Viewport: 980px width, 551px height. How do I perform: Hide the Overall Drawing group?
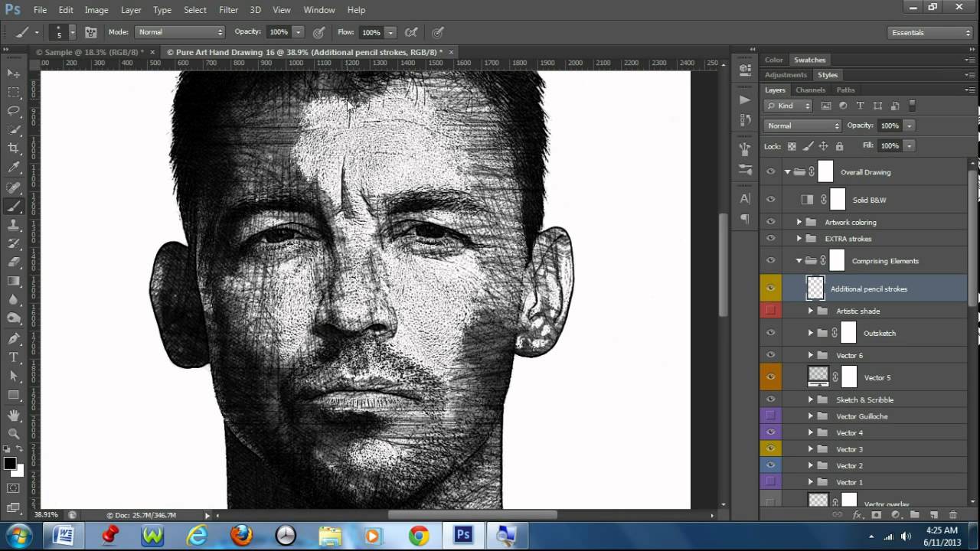point(770,172)
